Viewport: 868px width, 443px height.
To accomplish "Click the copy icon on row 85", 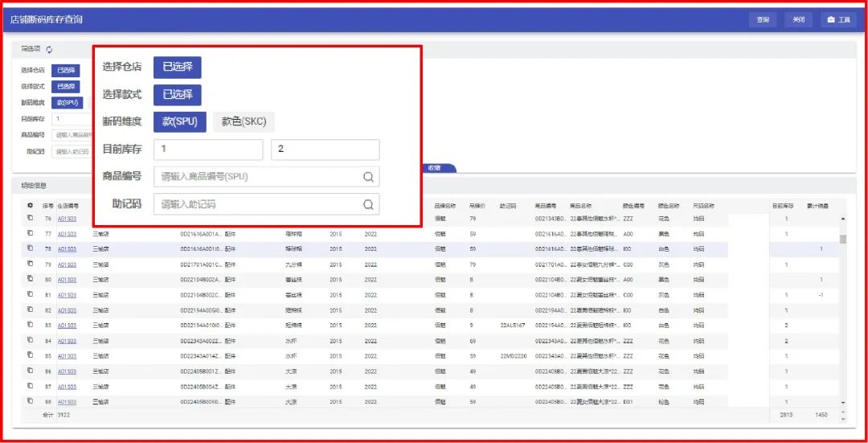I will [31, 355].
